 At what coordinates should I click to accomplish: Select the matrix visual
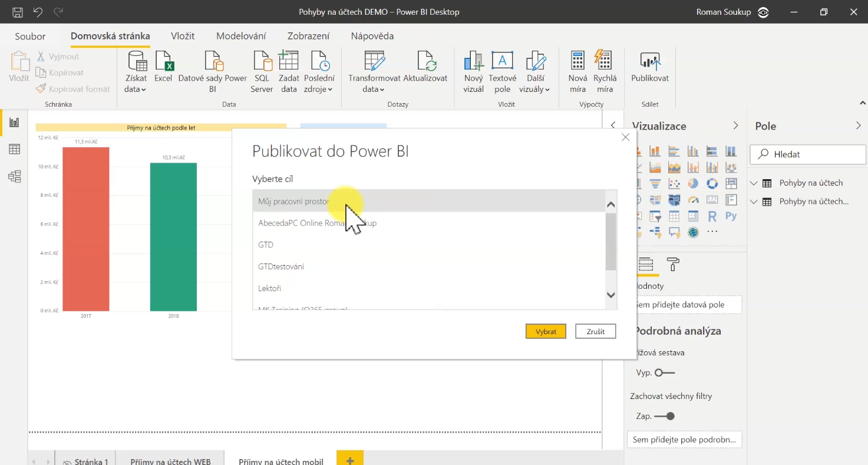click(693, 216)
